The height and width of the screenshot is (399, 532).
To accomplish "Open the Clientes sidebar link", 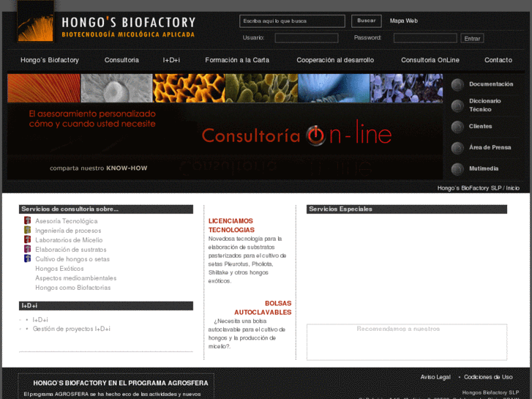I will coord(481,127).
